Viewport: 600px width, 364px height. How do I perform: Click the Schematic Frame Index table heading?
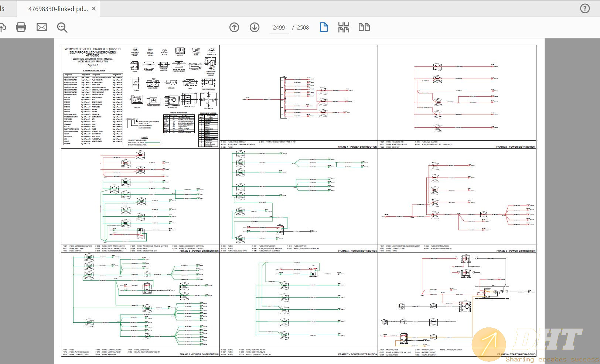[x=94, y=71]
